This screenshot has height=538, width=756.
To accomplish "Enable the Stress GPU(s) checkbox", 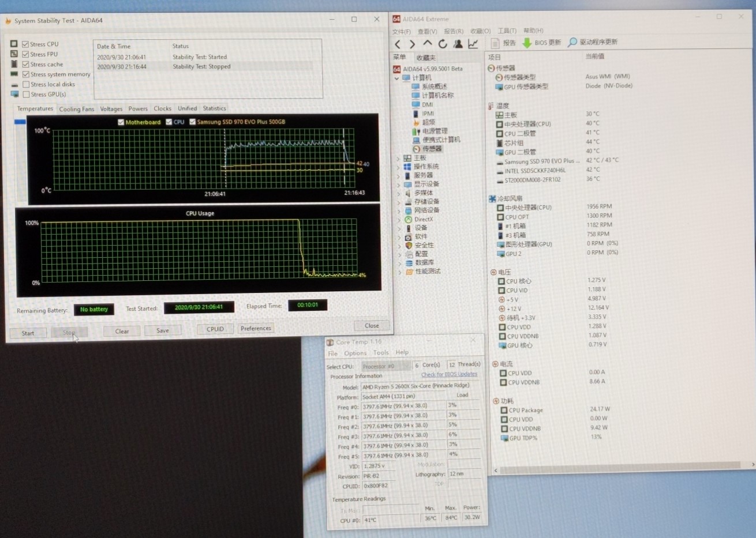I will click(x=26, y=94).
